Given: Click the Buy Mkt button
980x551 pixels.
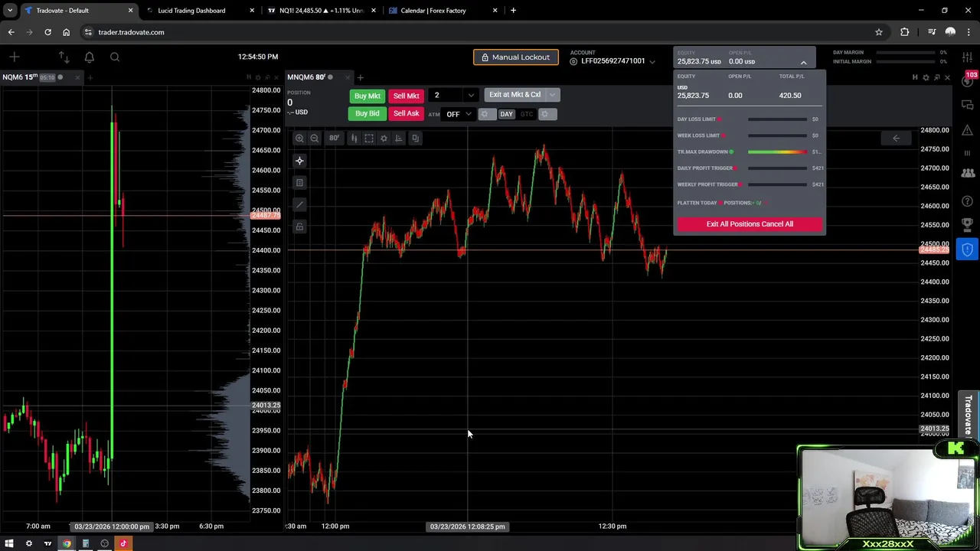Looking at the screenshot, I should pos(367,96).
